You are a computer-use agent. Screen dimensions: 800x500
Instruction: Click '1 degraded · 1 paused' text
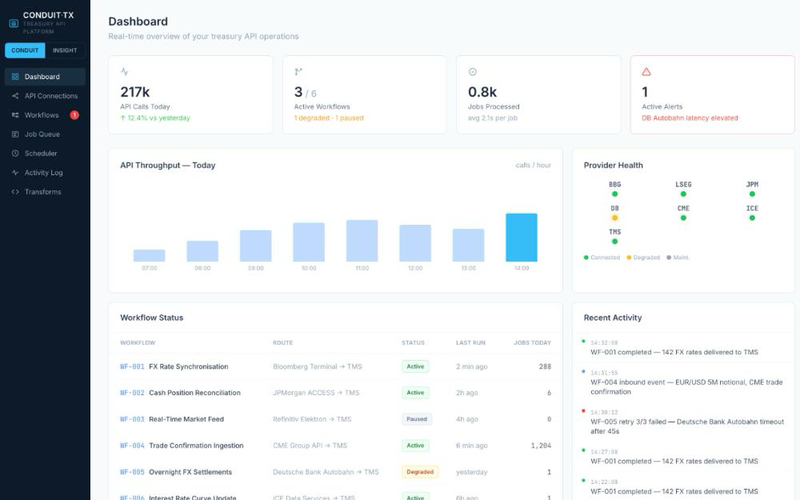[329, 118]
